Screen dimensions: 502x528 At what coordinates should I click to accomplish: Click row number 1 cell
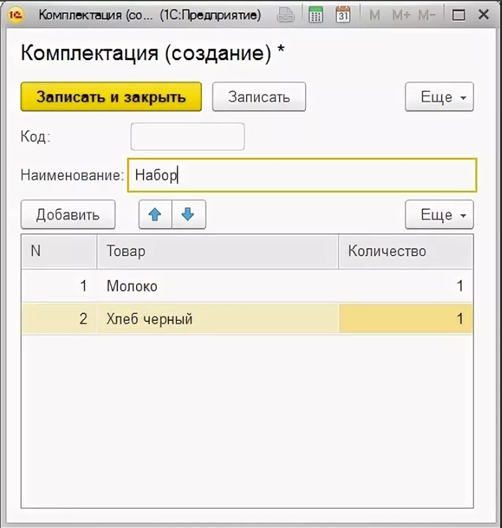point(59,286)
